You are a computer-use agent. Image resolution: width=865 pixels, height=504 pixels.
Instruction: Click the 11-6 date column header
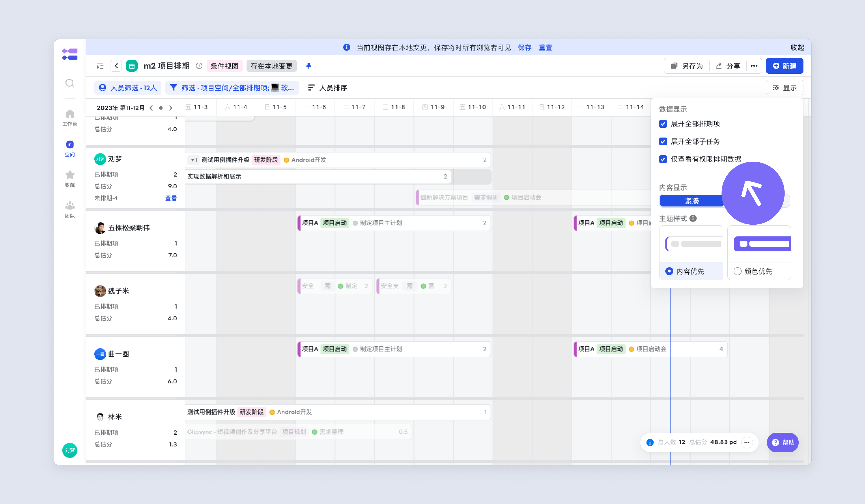pyautogui.click(x=315, y=107)
